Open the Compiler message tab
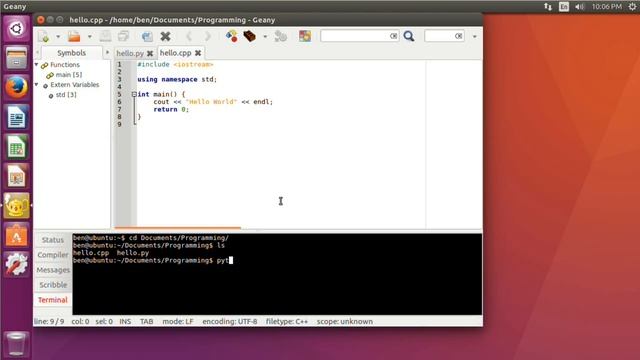640x360 pixels. pyautogui.click(x=53, y=255)
